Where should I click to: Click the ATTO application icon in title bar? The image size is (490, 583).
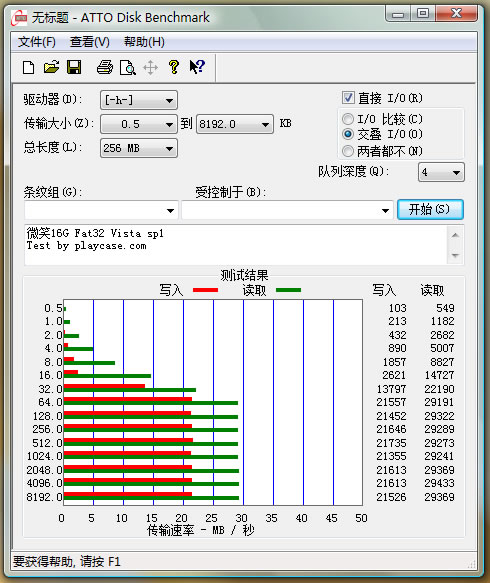point(19,17)
